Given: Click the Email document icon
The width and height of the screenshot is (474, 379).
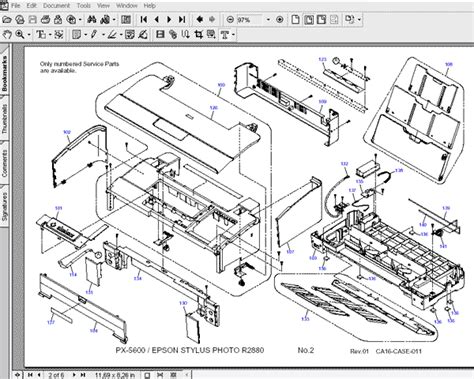Looking at the screenshot, I should point(58,20).
